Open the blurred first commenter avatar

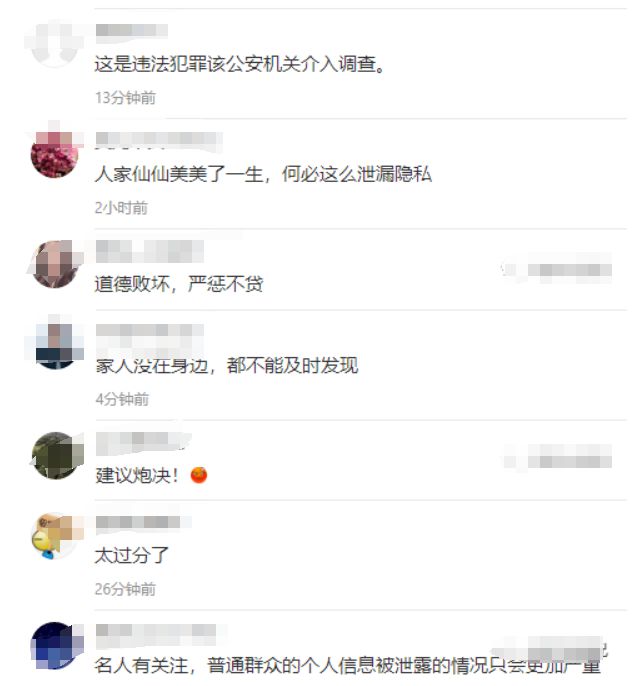55,44
